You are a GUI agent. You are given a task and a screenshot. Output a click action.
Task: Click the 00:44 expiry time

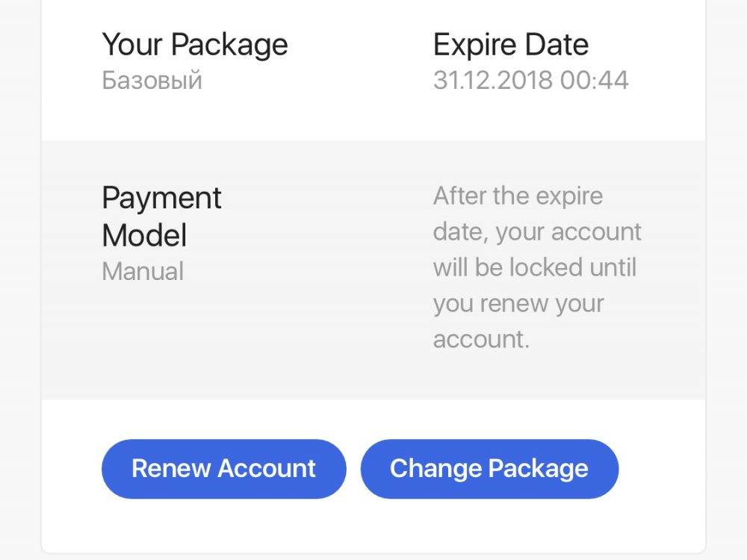[x=595, y=80]
